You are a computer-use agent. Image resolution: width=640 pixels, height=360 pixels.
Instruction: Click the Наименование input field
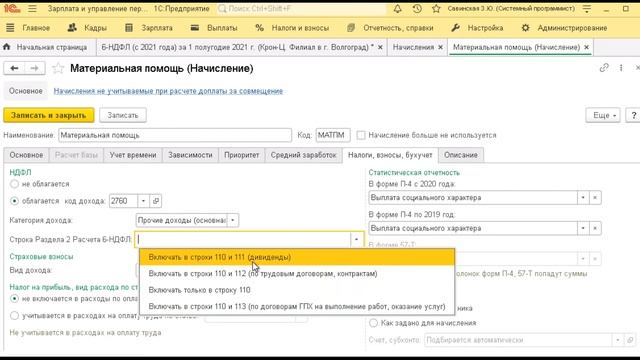pos(175,135)
